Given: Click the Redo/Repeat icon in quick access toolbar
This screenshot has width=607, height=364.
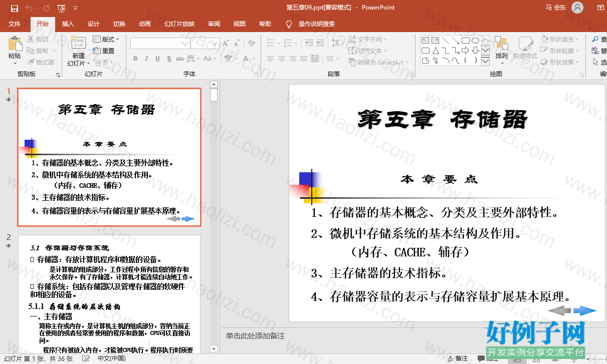Looking at the screenshot, I should coord(46,8).
